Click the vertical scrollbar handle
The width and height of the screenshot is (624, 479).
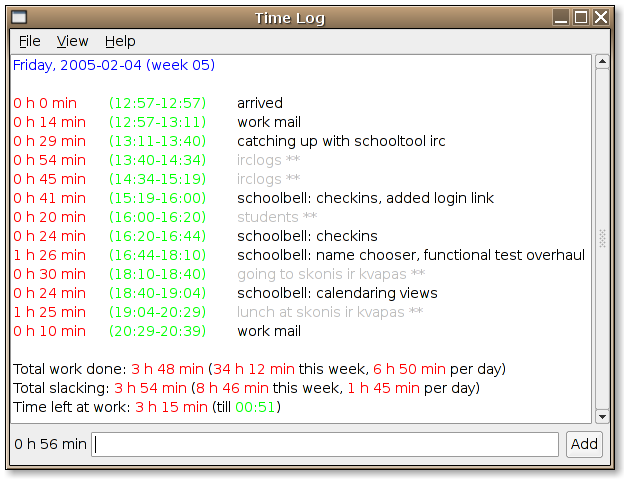pyautogui.click(x=602, y=238)
